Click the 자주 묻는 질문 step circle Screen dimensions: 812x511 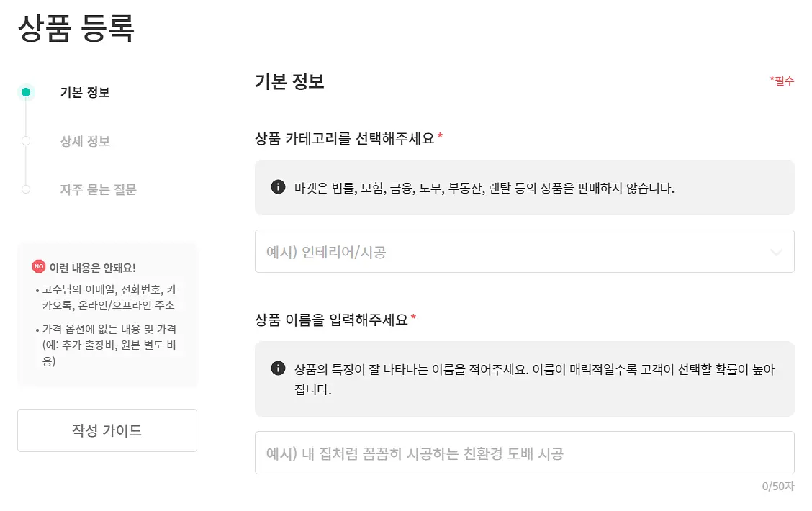(x=26, y=189)
